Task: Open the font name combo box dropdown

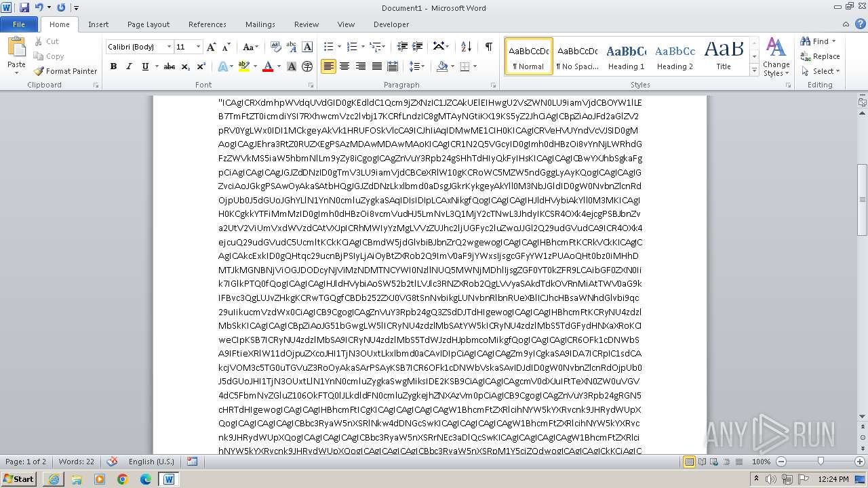Action: [x=169, y=47]
